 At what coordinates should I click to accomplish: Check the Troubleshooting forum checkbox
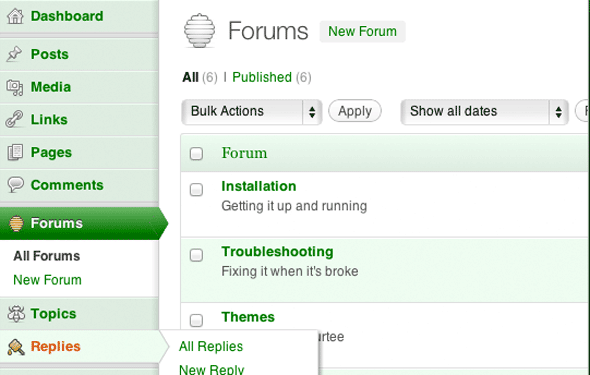pos(196,255)
